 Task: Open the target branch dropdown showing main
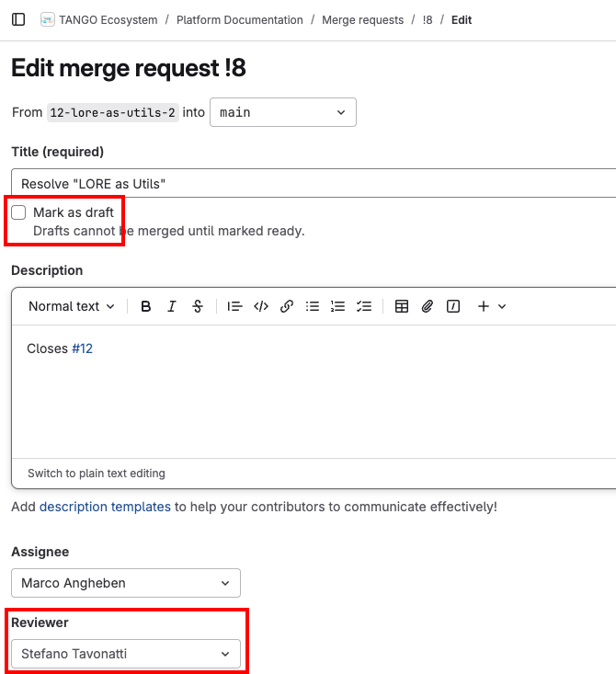[x=282, y=112]
